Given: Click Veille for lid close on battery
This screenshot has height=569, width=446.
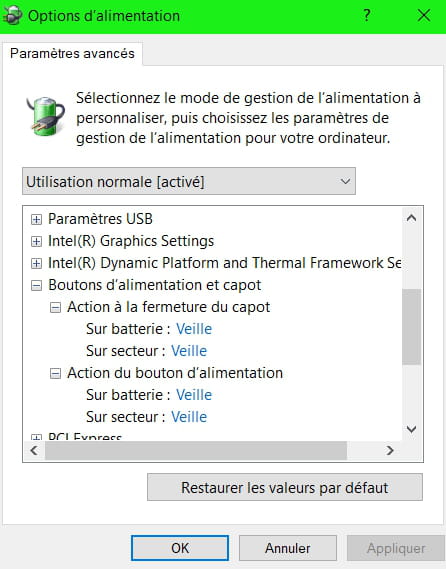Looking at the screenshot, I should [194, 329].
